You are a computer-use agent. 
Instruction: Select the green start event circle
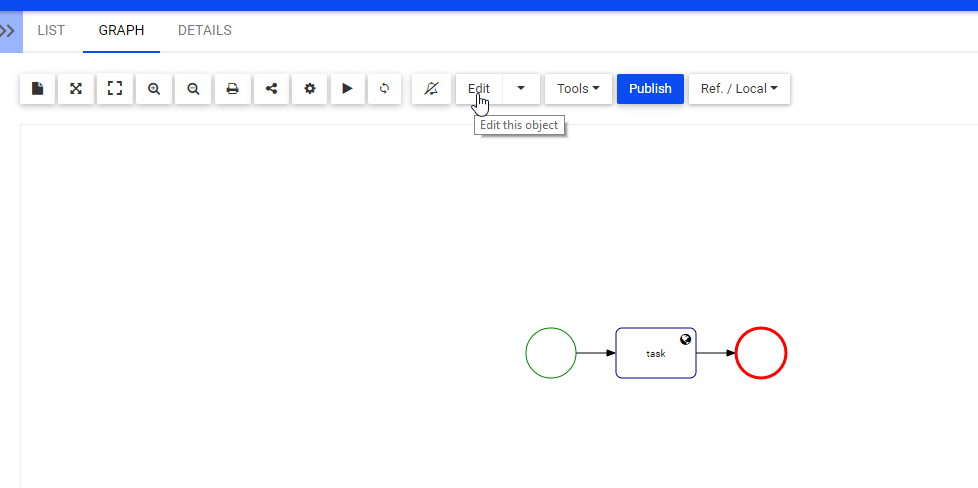[551, 353]
